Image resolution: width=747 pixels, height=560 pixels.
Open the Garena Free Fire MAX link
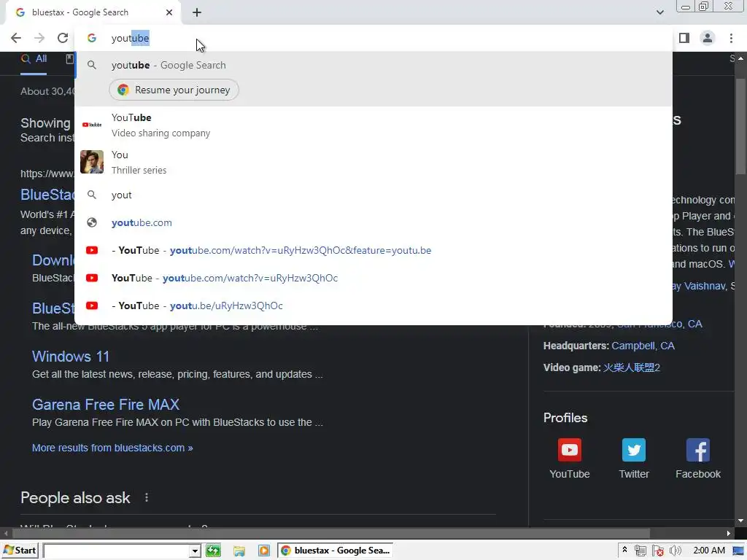click(x=106, y=404)
